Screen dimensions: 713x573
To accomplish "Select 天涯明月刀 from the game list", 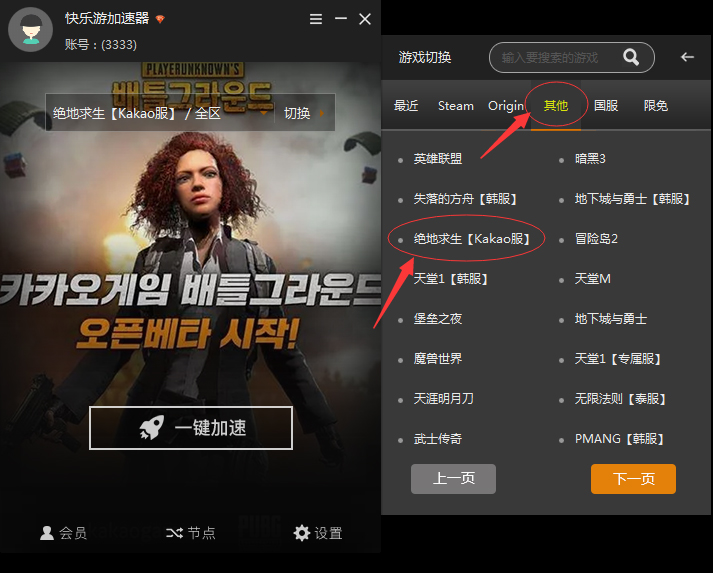I will pos(443,399).
